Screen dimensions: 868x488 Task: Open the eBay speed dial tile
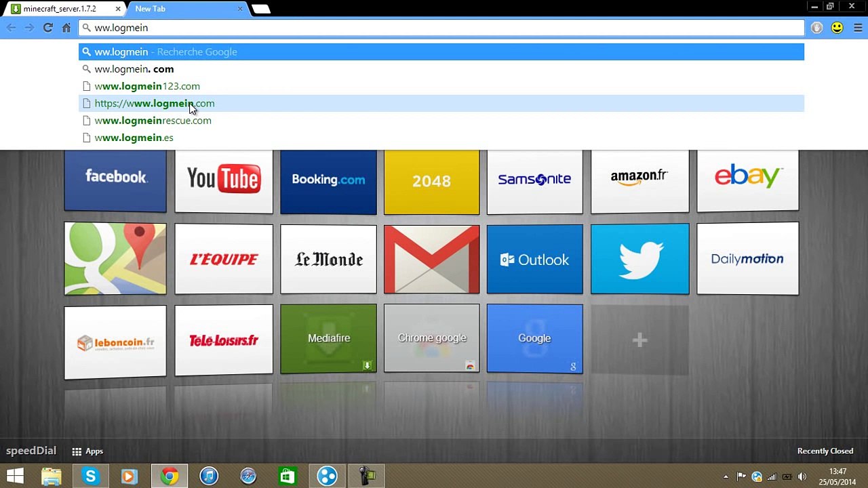coord(747,180)
